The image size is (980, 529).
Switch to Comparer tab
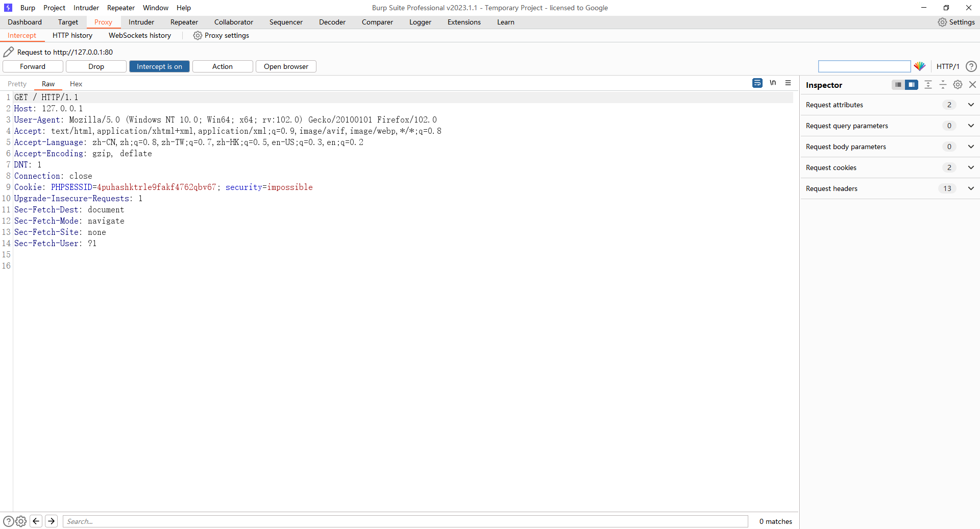377,22
